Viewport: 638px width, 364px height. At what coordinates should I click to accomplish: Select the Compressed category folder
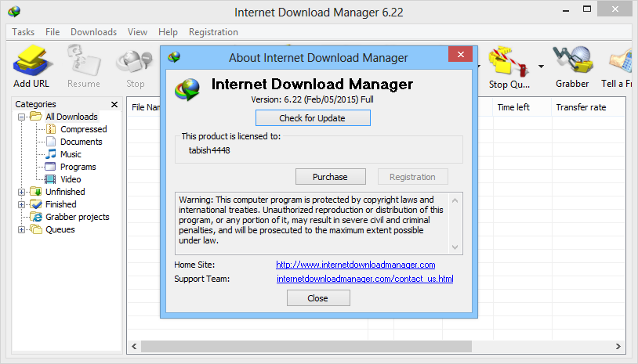(x=83, y=129)
